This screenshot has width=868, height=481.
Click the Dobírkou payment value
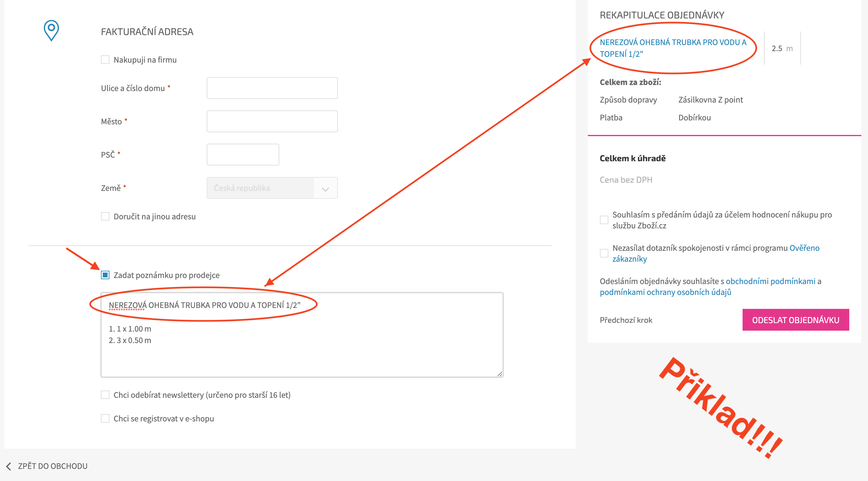pos(695,117)
